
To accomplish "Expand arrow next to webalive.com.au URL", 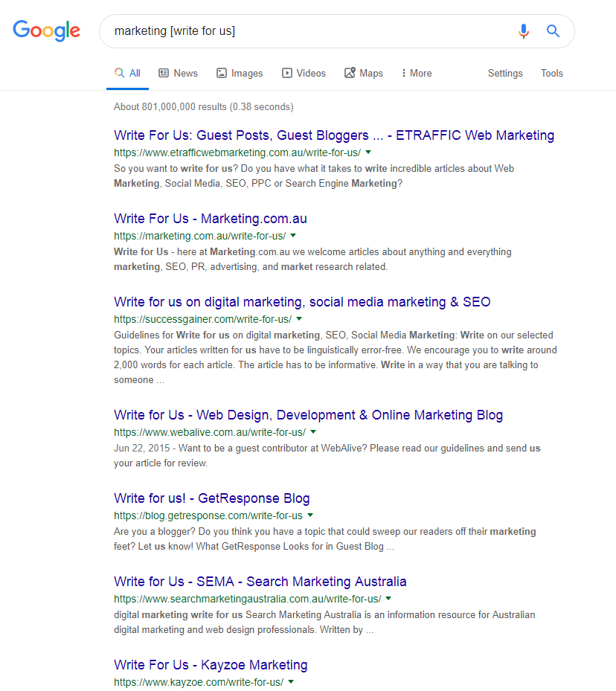I will [313, 432].
